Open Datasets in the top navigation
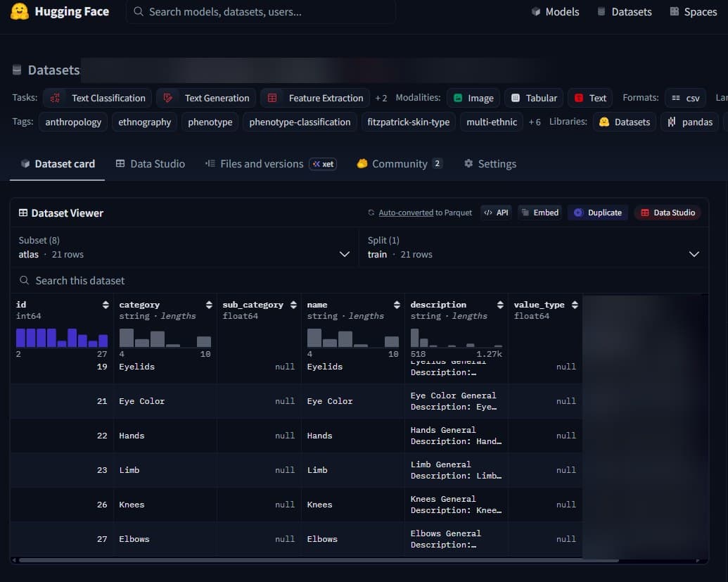 point(625,12)
